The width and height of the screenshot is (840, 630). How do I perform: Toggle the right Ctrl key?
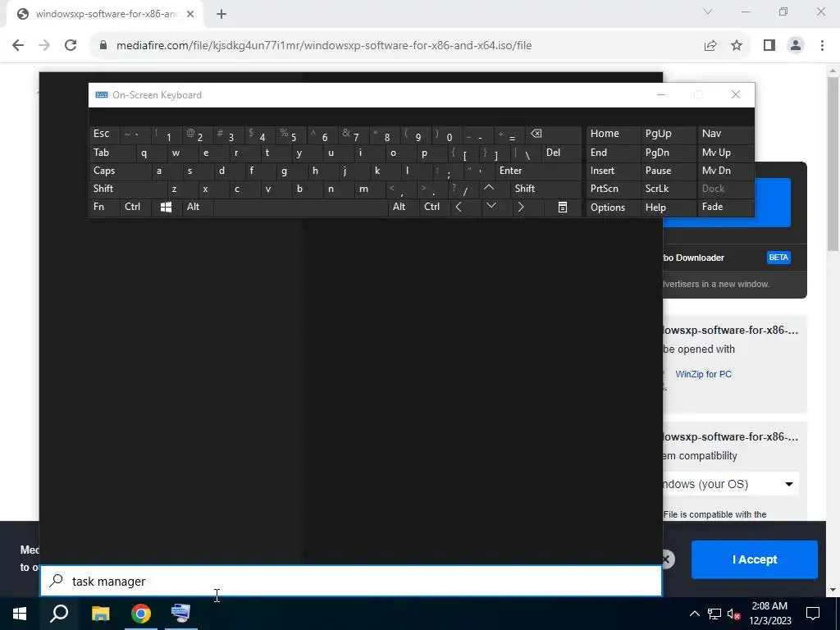point(435,207)
